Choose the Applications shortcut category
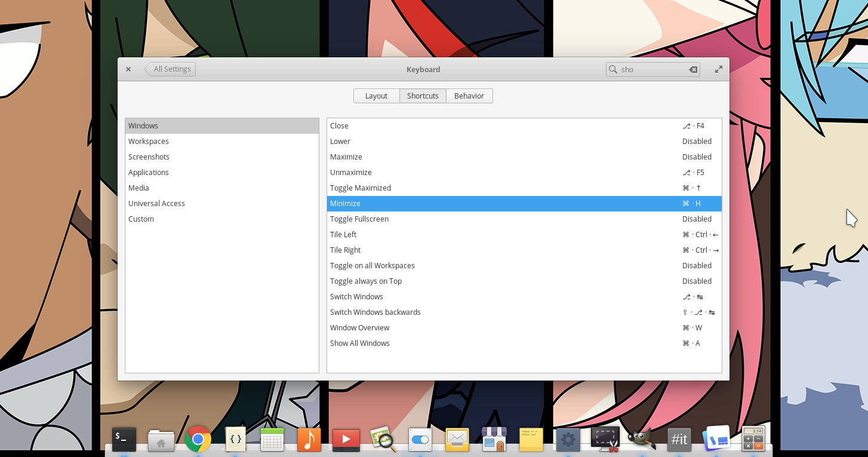Screen dimensions: 868x457 tap(222, 172)
